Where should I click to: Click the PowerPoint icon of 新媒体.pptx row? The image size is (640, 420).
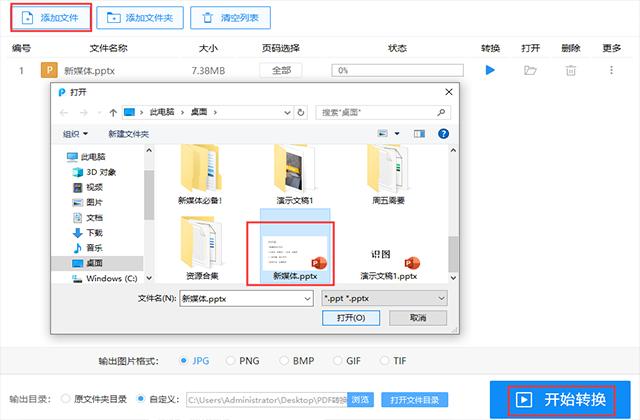[x=49, y=70]
